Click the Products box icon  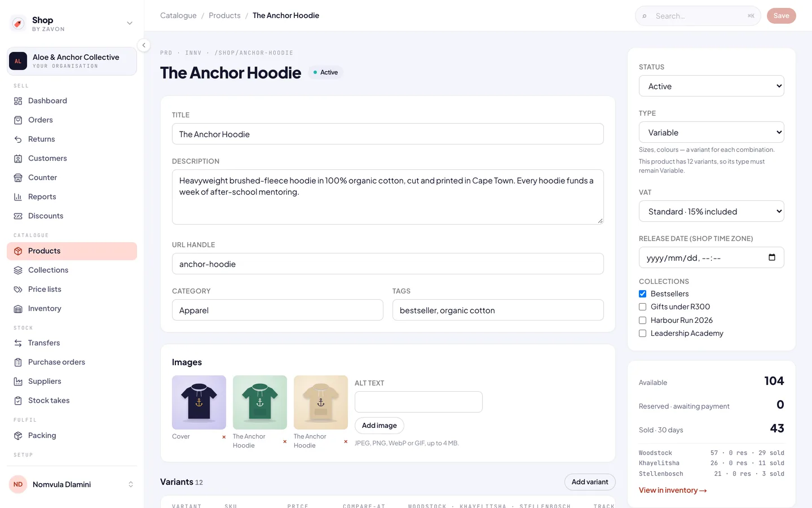pos(18,251)
